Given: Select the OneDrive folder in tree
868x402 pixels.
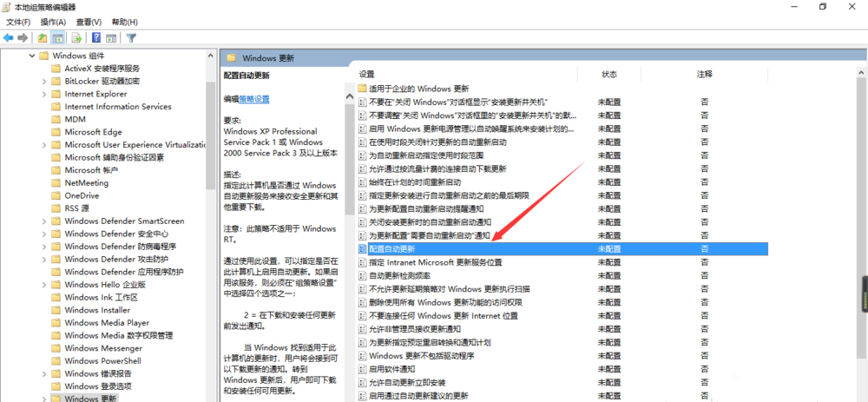Looking at the screenshot, I should [x=82, y=195].
